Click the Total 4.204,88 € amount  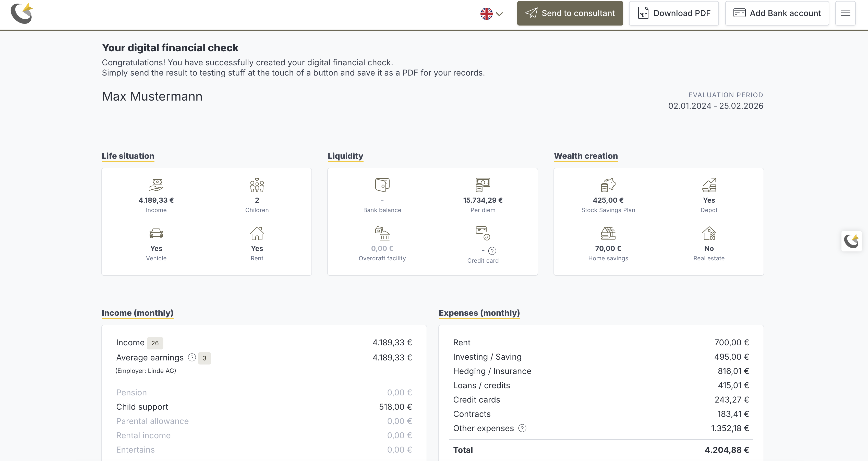pos(727,450)
